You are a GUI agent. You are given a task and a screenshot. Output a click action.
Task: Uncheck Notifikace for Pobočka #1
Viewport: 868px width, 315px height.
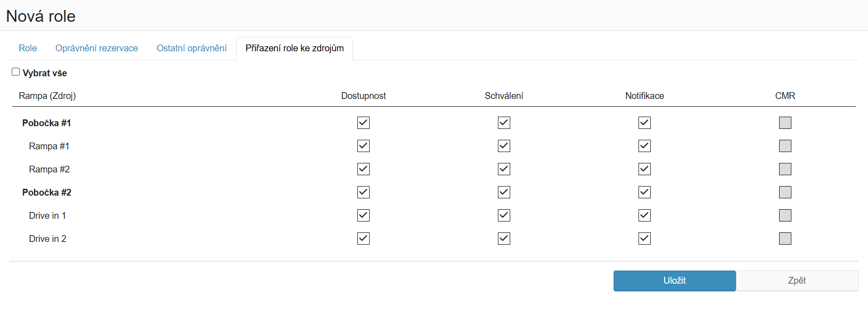coord(644,123)
